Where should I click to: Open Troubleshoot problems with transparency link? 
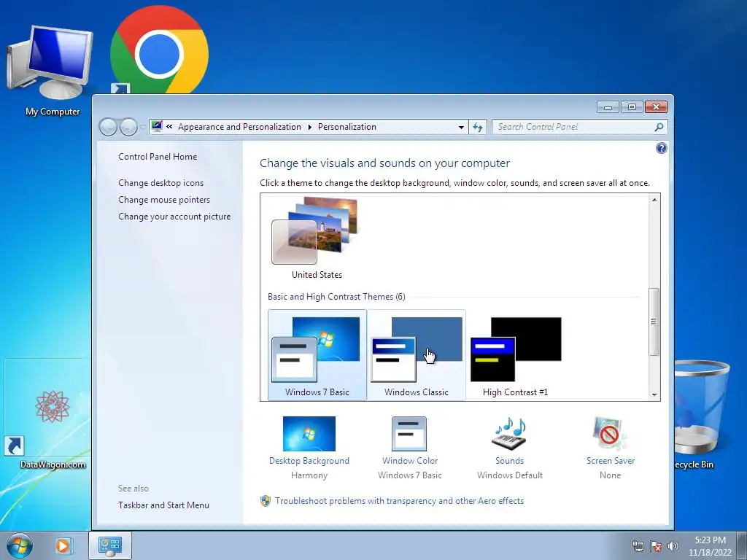tap(399, 501)
